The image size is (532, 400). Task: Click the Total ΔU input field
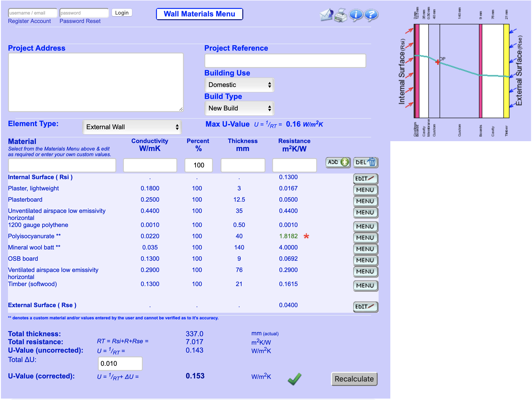coord(120,364)
